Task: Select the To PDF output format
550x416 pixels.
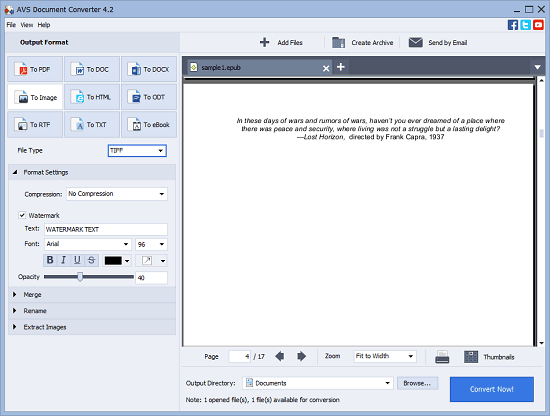Action: pos(35,69)
